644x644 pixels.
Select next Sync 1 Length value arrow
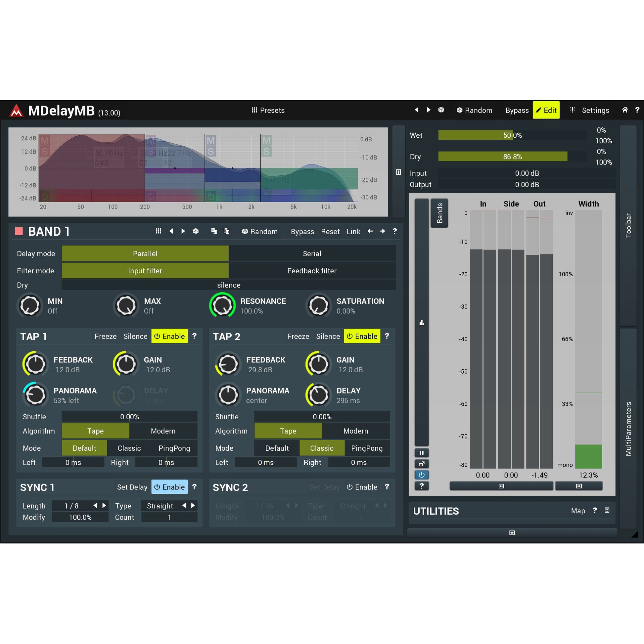click(104, 506)
